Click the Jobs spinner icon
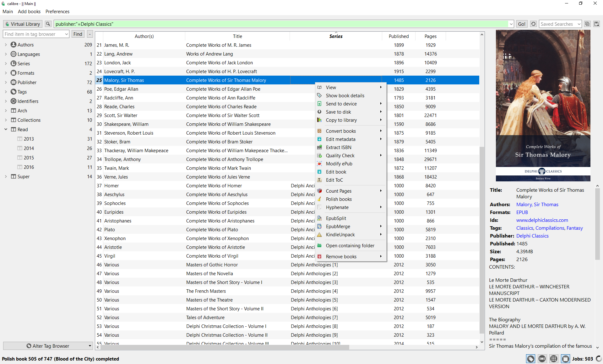This screenshot has width=603, height=364. [599, 359]
